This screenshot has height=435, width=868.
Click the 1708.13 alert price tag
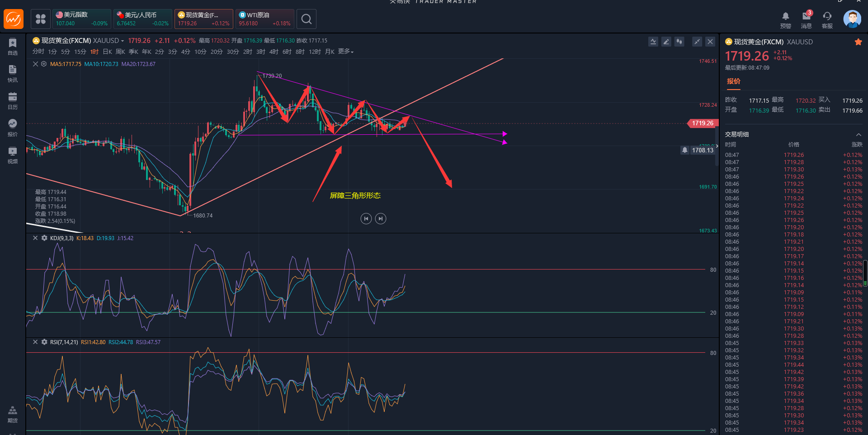[x=703, y=150]
